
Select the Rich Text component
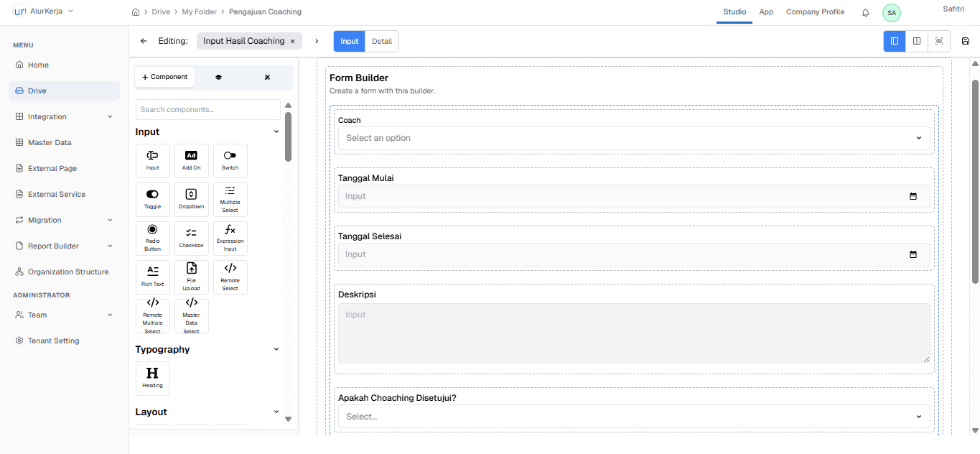click(x=152, y=277)
